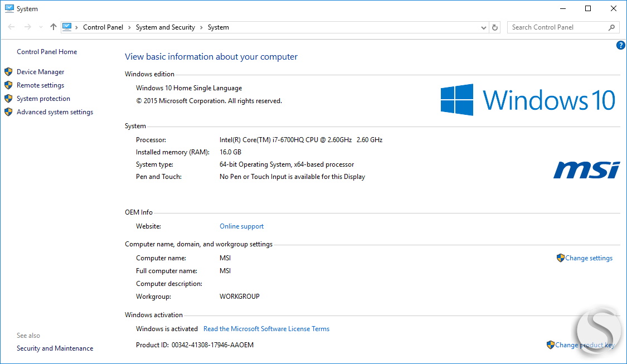Click the "See also" heading
The image size is (627, 364).
click(28, 336)
